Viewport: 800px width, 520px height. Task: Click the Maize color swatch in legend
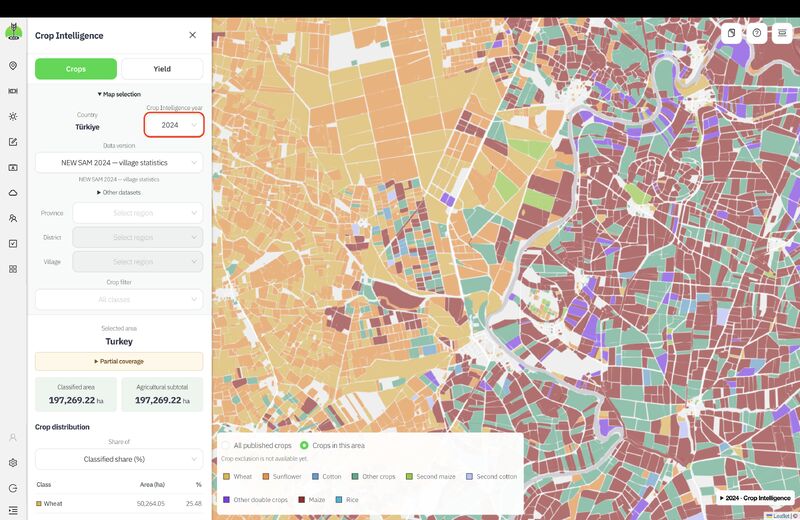[x=302, y=500]
